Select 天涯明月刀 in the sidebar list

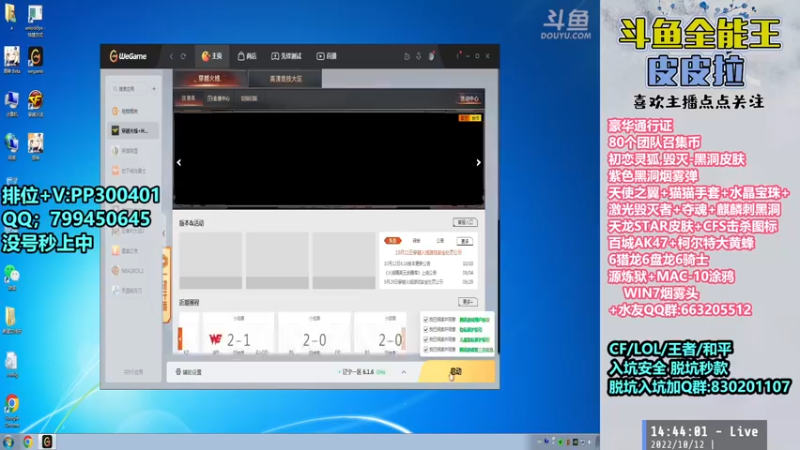point(133,290)
